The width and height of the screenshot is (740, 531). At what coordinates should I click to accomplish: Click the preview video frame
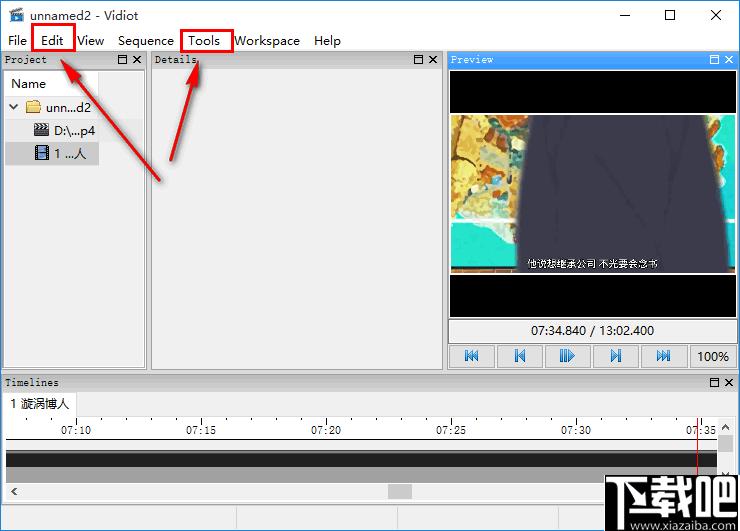(x=593, y=194)
